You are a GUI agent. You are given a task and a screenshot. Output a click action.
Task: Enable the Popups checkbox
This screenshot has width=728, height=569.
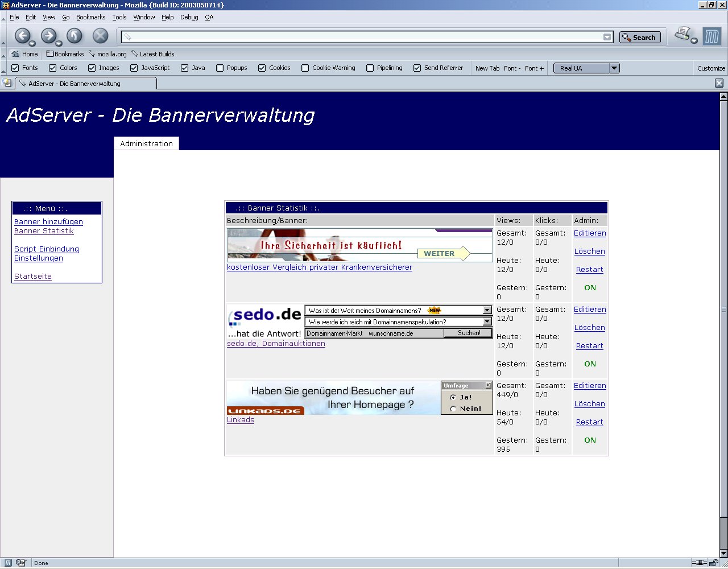pos(220,68)
